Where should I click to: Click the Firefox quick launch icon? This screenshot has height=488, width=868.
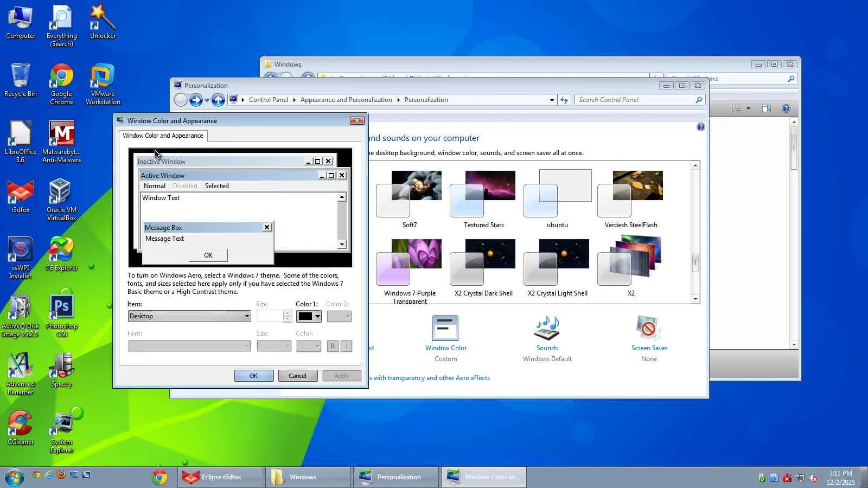61,474
